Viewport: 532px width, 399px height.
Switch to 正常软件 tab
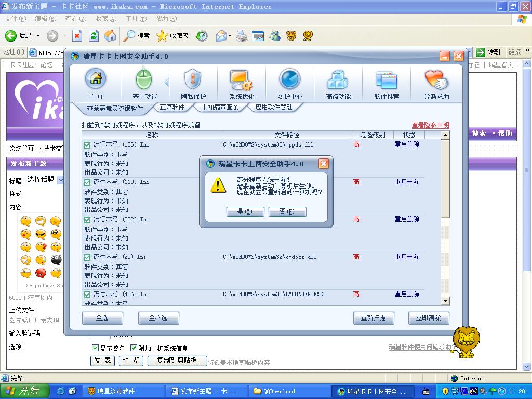172,107
